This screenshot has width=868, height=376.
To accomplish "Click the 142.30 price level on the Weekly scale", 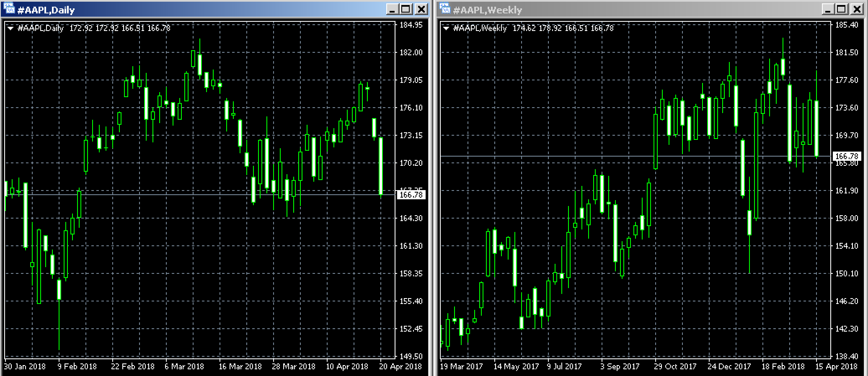I will coord(847,329).
